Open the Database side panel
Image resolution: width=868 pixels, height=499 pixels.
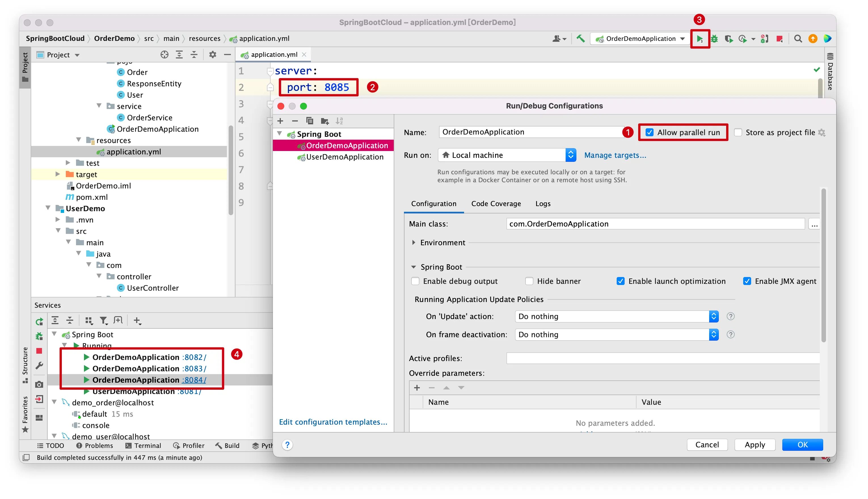click(830, 71)
